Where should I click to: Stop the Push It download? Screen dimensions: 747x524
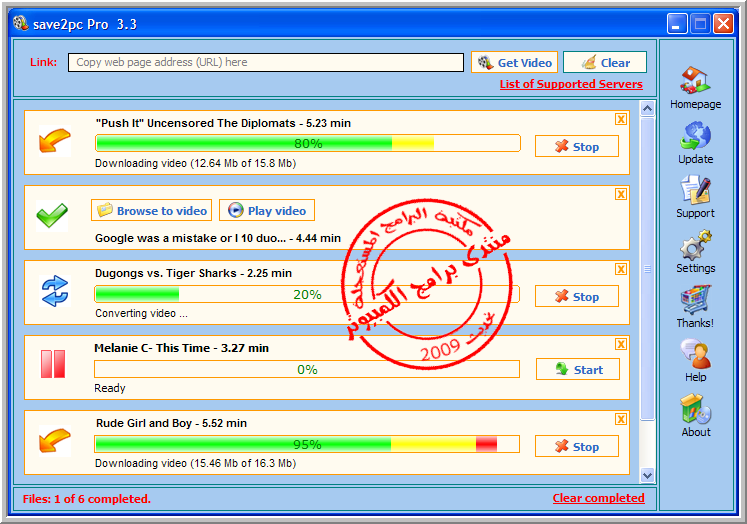577,146
